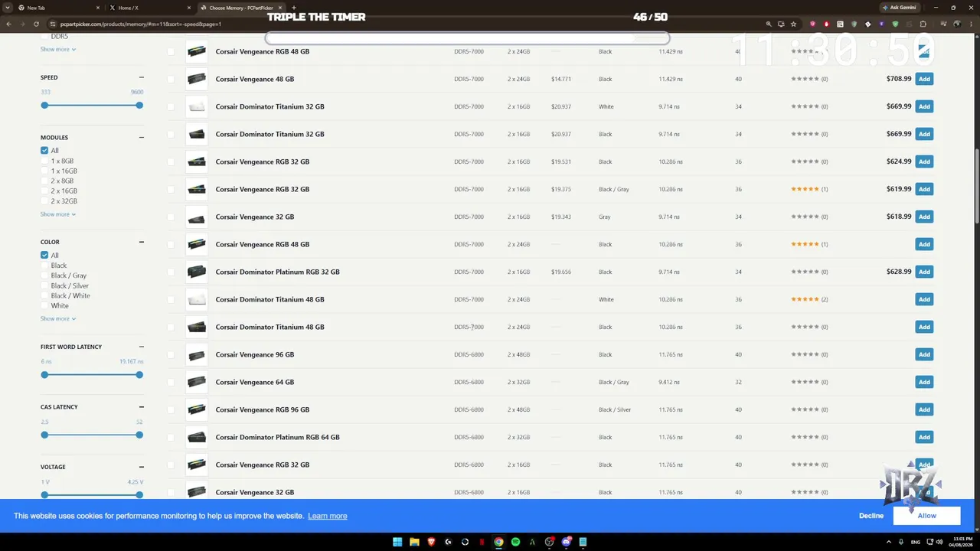This screenshot has width=980, height=551.
Task: Collapse the Voltage filter section
Action: pos(142,467)
